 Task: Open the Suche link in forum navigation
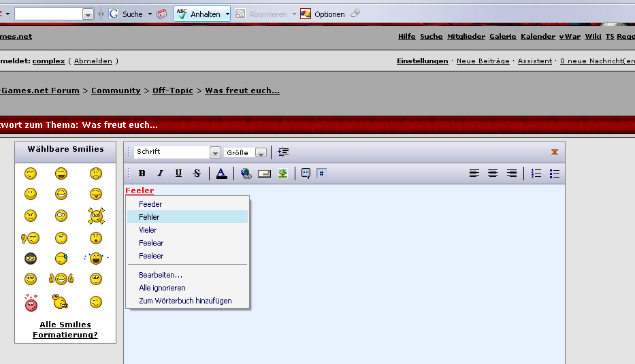(x=432, y=37)
